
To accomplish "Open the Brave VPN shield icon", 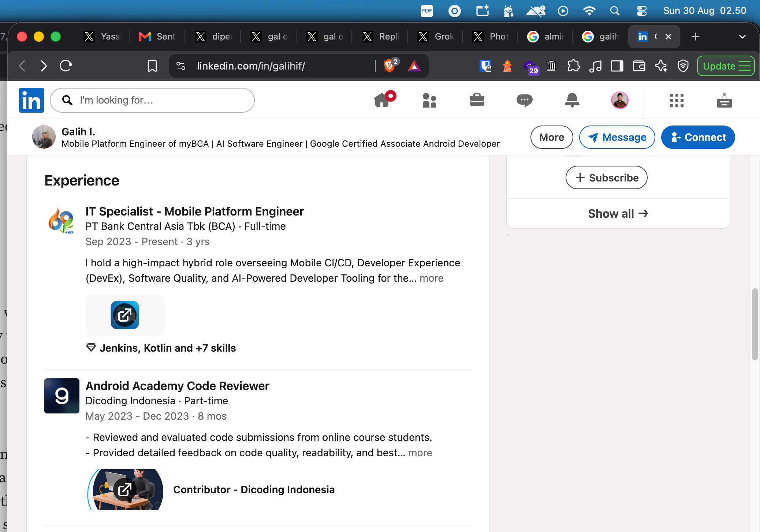I will coord(683,66).
